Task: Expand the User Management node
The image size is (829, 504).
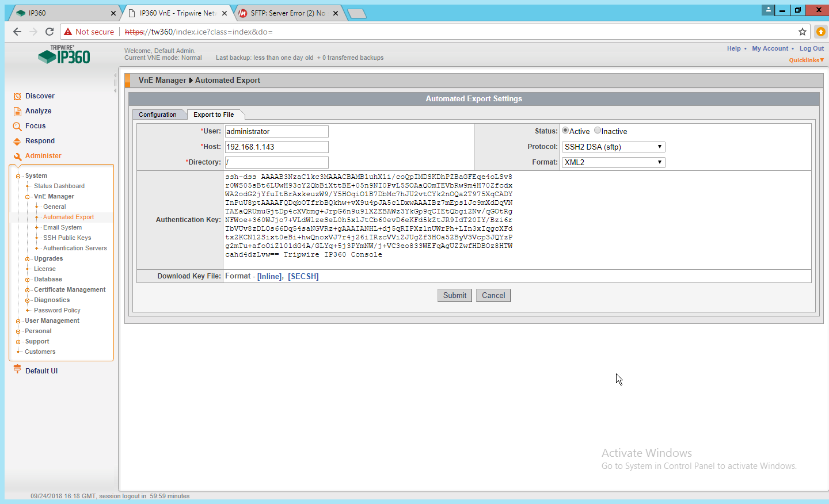Action: point(18,321)
